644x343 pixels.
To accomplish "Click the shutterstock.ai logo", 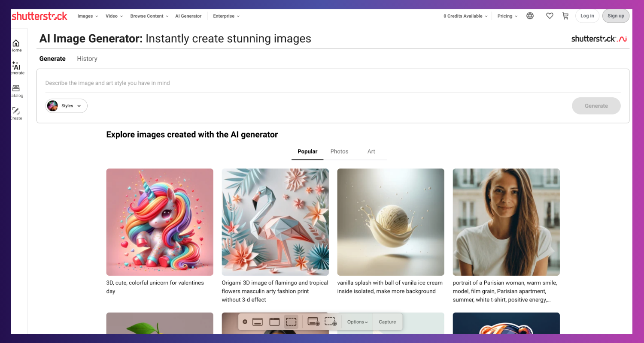I will point(599,39).
